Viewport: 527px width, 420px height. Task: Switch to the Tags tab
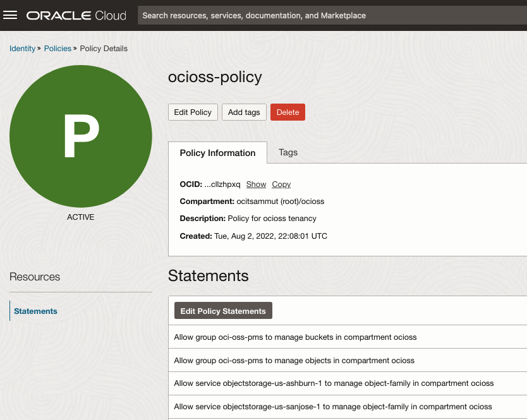coord(288,152)
